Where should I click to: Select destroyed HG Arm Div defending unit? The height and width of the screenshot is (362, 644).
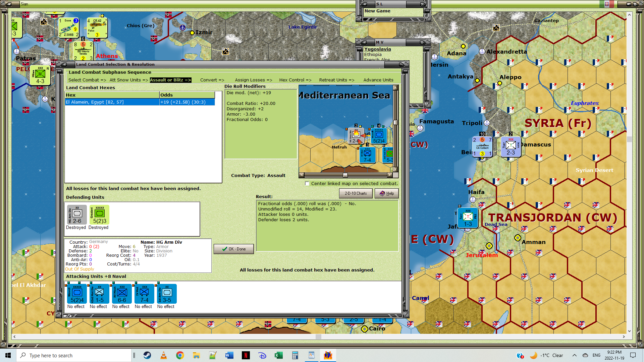(77, 215)
